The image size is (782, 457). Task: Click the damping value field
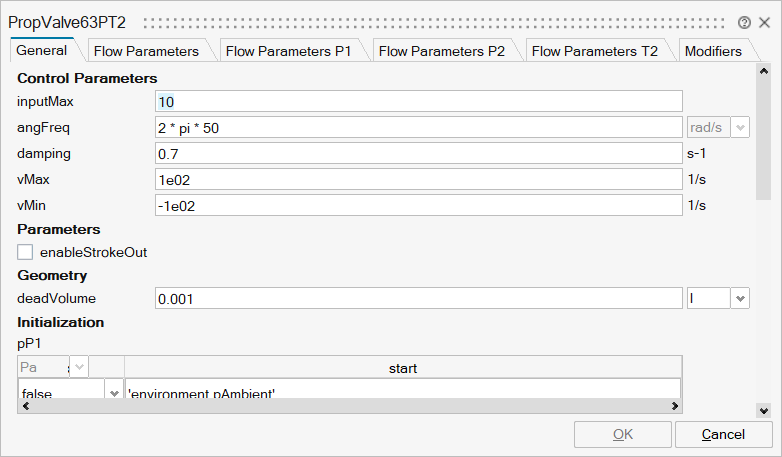click(418, 153)
